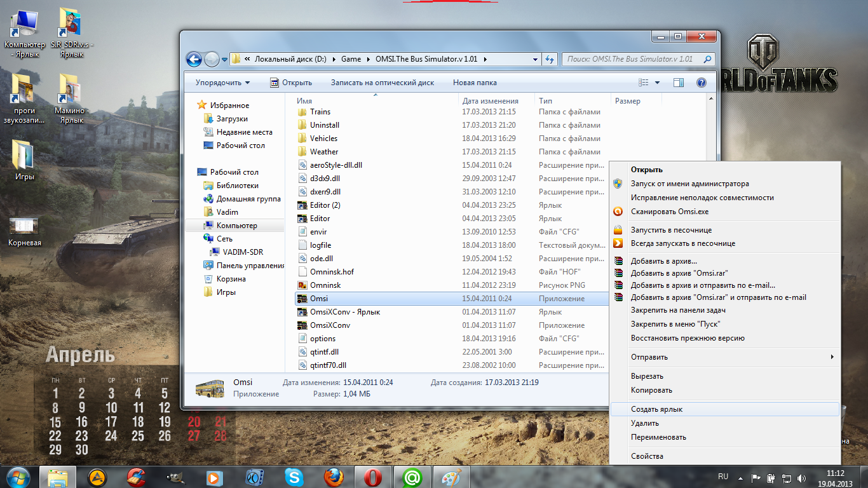Click the Игры folder on desktop

click(24, 161)
